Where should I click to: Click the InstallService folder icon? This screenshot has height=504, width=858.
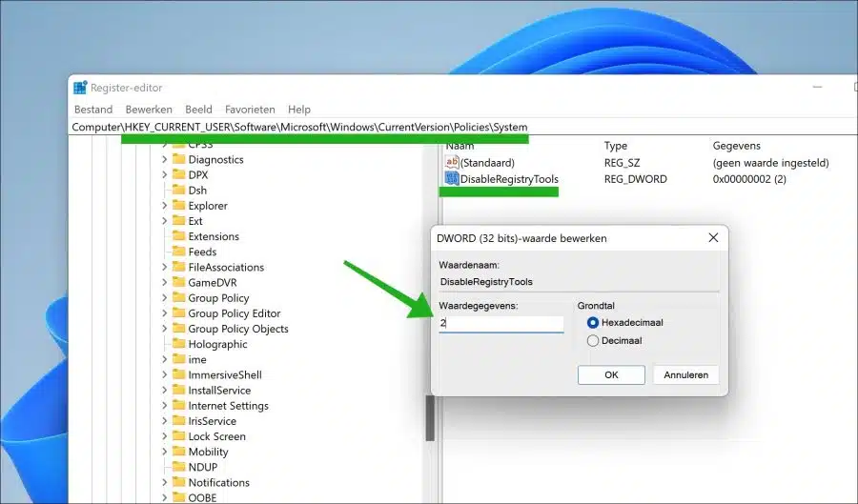click(179, 390)
